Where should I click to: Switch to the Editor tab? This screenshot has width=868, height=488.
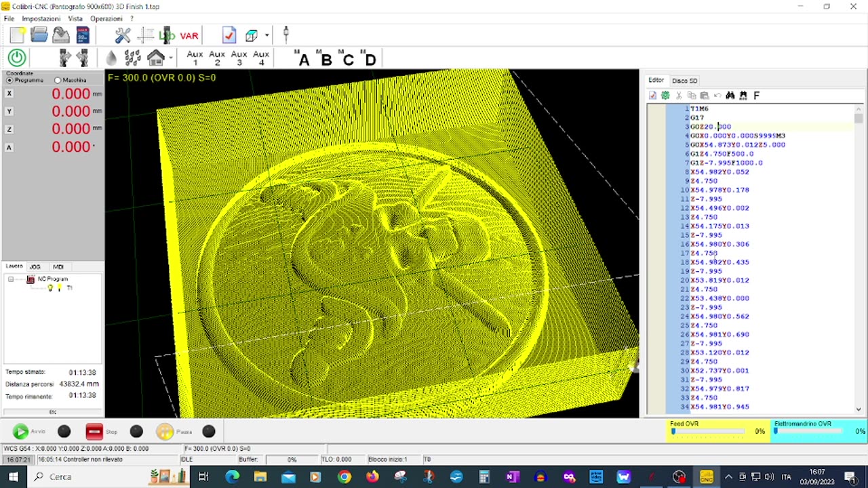coord(656,80)
